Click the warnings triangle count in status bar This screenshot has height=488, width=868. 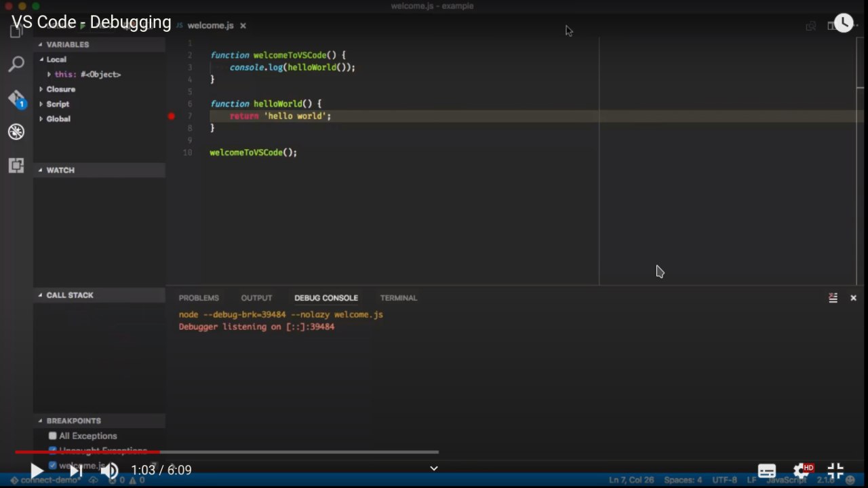[x=137, y=481]
